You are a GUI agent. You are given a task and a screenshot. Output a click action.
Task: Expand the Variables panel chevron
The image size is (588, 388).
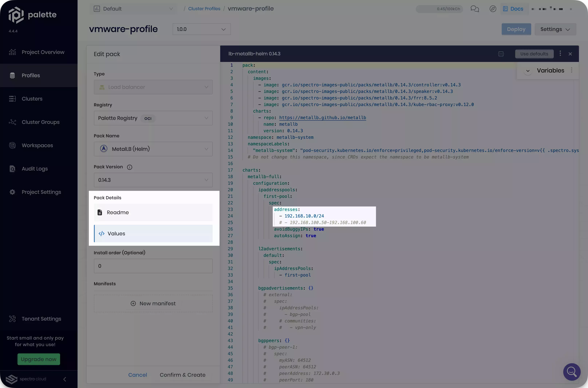click(528, 71)
